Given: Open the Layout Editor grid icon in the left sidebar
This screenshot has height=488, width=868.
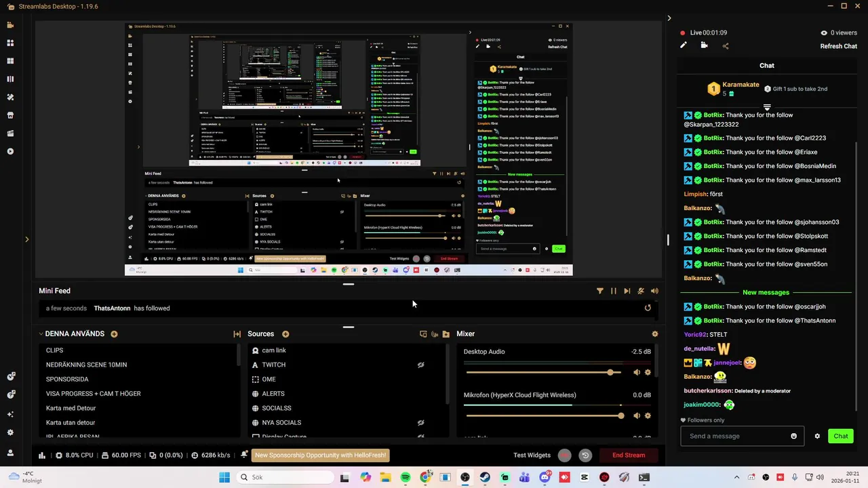Looking at the screenshot, I should 10,61.
